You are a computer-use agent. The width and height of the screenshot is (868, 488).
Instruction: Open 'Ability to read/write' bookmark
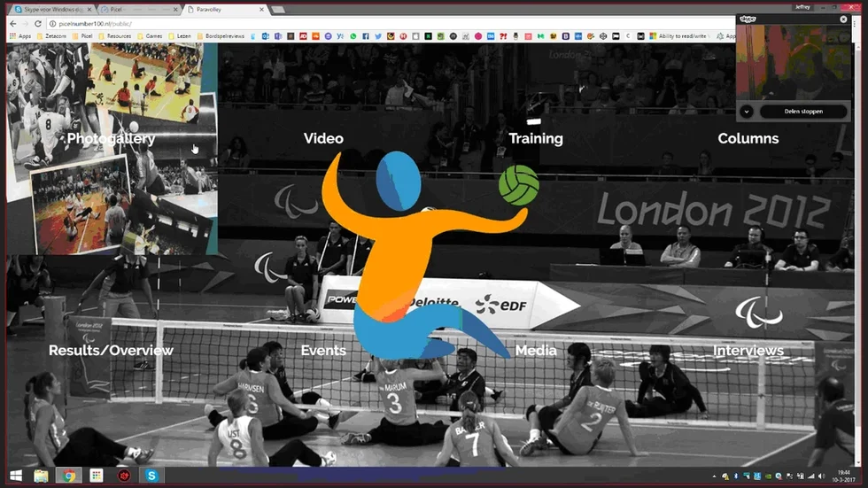tap(678, 36)
